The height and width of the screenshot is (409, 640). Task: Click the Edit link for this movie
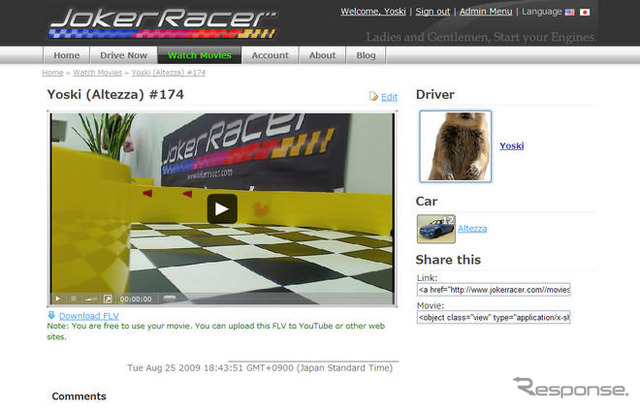389,97
